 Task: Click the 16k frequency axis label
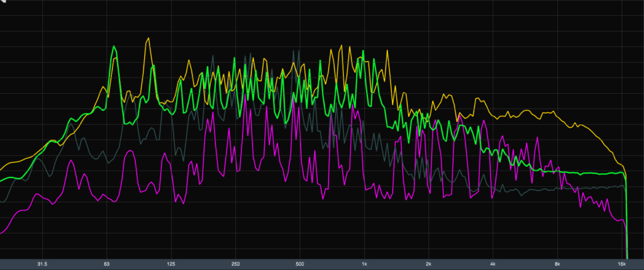(x=621, y=264)
